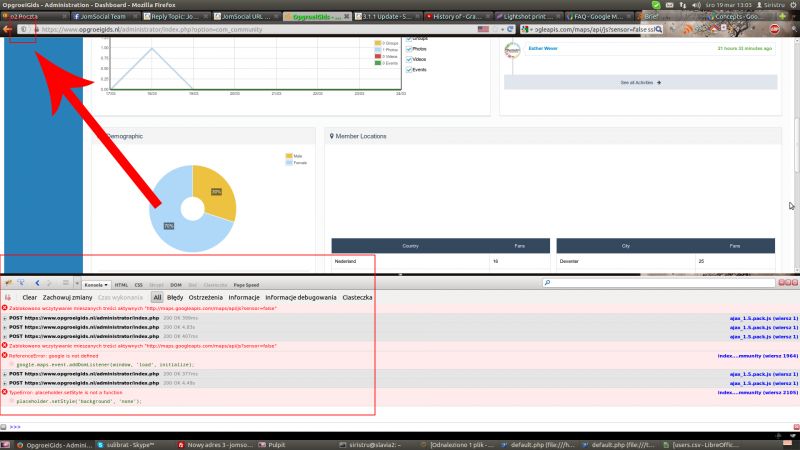Viewport: 800px width, 450px height.
Task: Click the browser back arrow button
Action: tap(8, 29)
